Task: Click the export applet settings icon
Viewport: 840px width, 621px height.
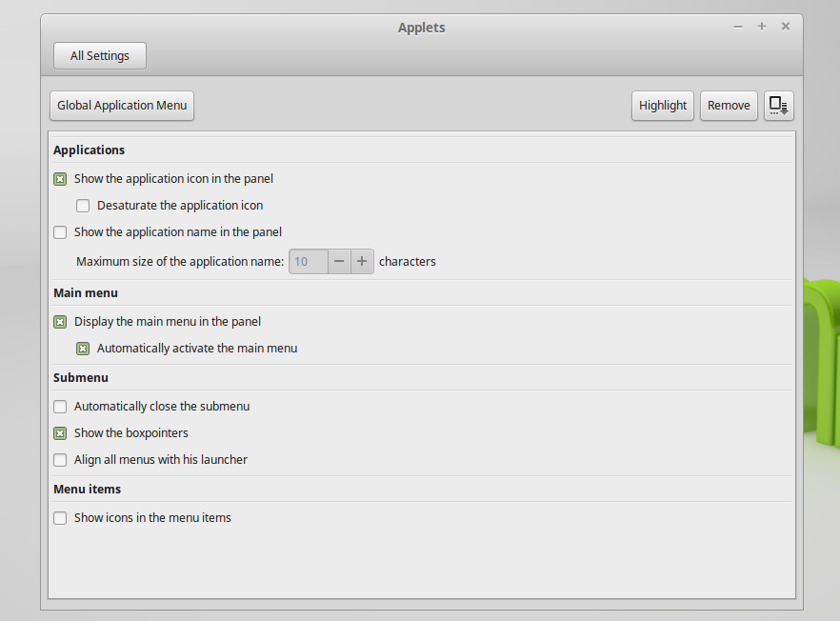Action: pyautogui.click(x=778, y=105)
